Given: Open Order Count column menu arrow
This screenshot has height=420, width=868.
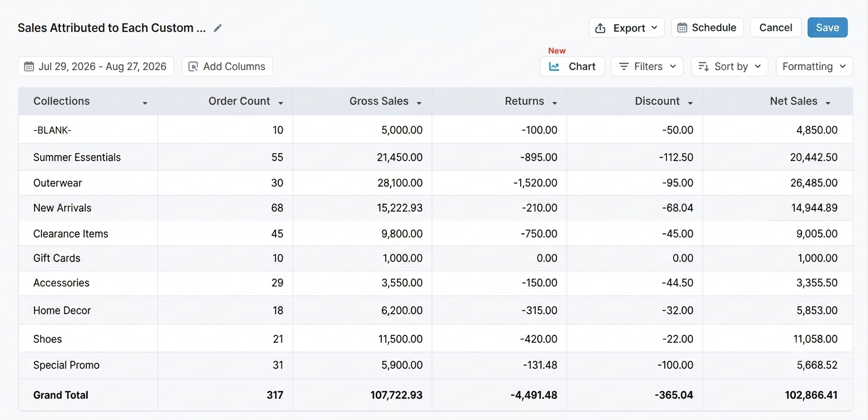Looking at the screenshot, I should pos(281,103).
